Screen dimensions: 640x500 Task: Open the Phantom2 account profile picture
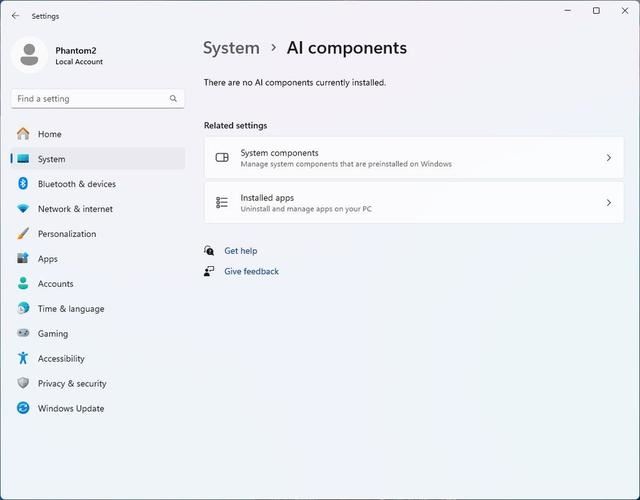coord(29,55)
